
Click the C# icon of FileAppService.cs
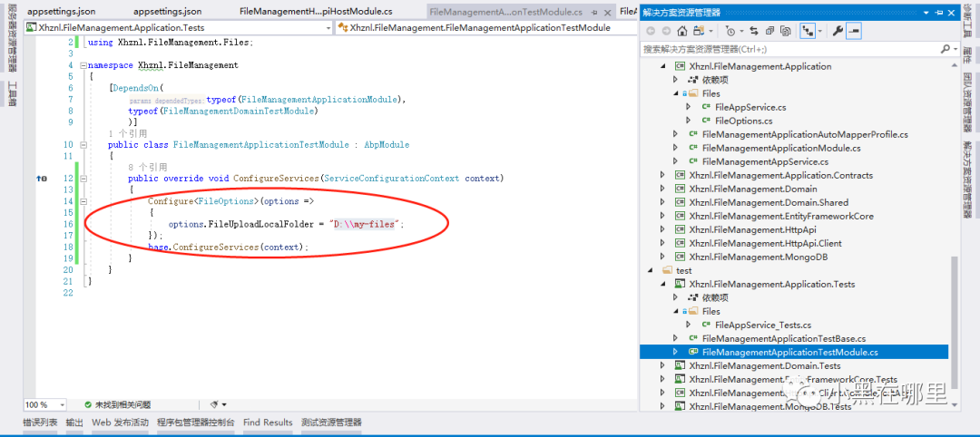click(x=706, y=107)
